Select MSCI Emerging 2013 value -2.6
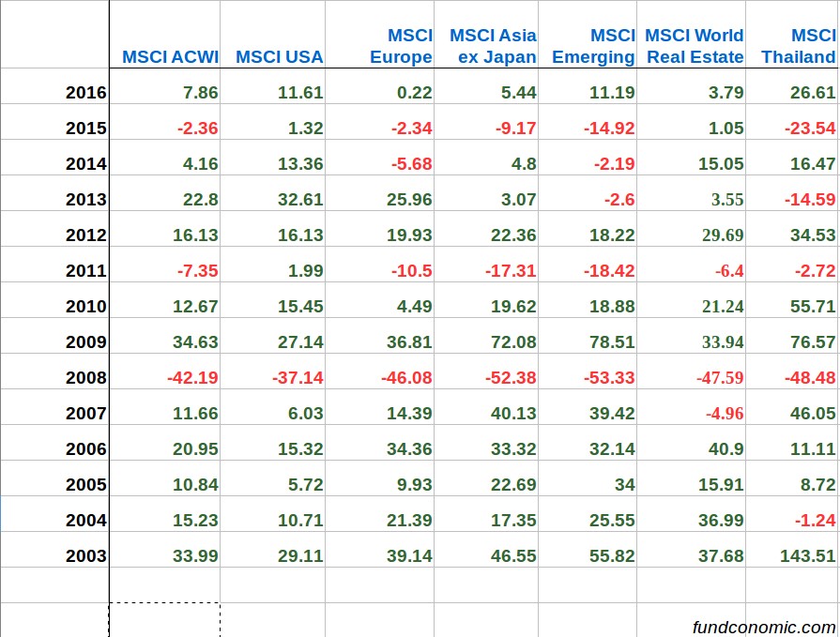 point(619,200)
